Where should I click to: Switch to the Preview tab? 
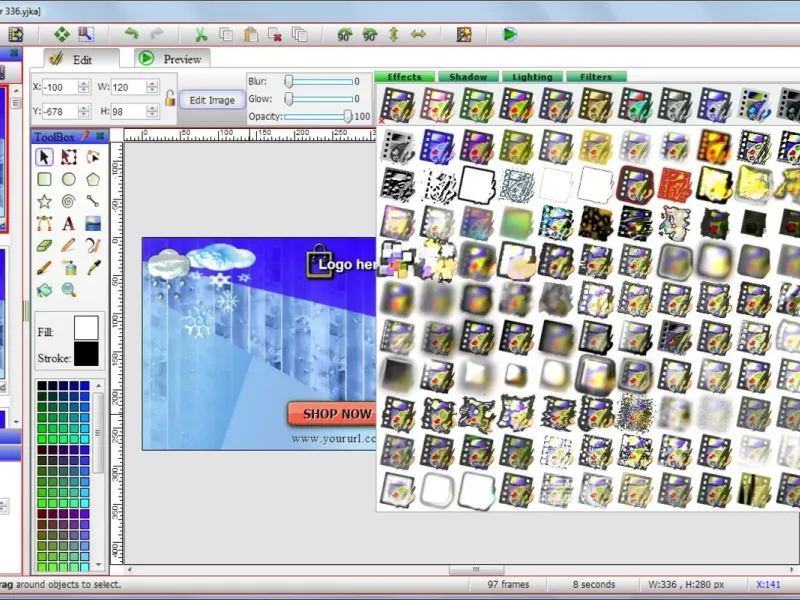pos(172,59)
